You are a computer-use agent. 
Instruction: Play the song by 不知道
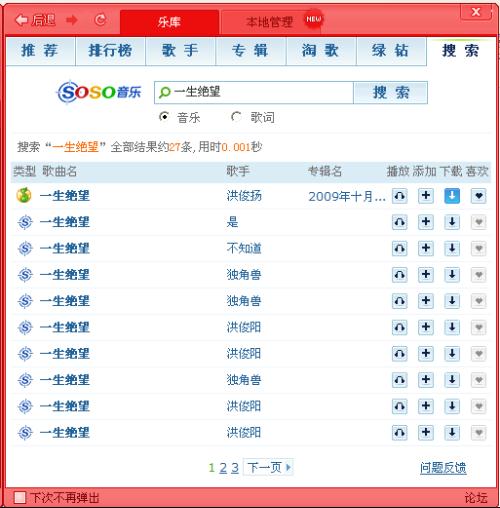399,248
